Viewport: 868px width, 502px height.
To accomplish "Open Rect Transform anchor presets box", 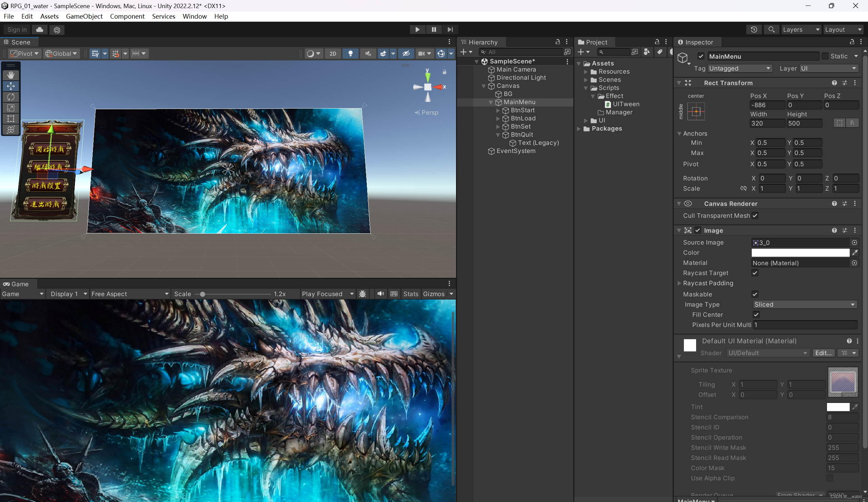I will pyautogui.click(x=696, y=111).
